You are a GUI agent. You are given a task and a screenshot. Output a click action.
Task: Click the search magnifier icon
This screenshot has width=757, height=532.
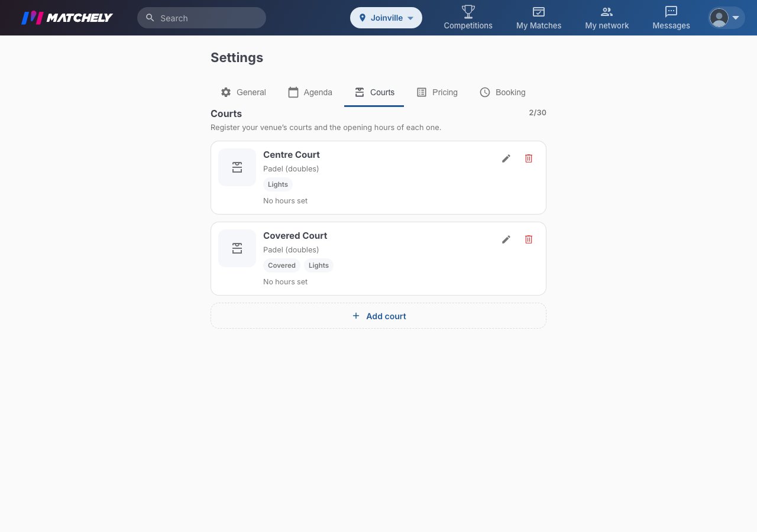[150, 18]
